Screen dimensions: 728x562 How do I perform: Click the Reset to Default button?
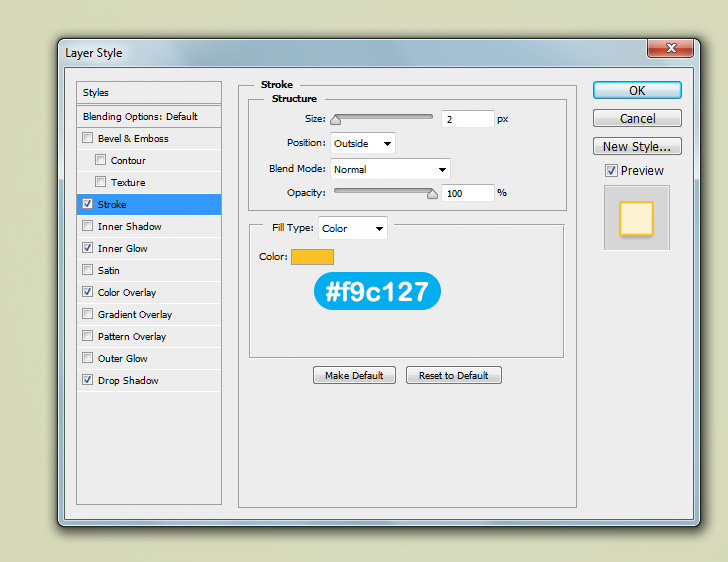tap(454, 375)
